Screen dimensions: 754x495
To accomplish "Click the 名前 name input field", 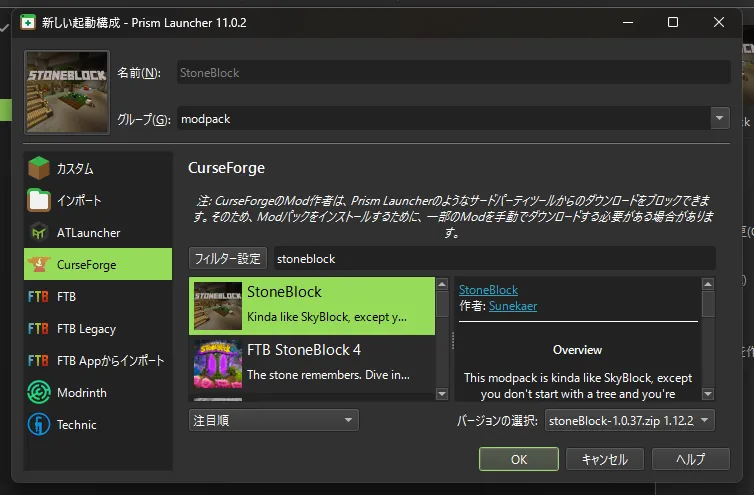I will [x=453, y=73].
